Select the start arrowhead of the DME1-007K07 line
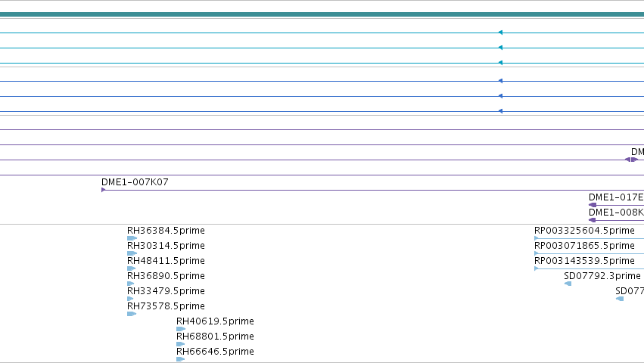644x363 pixels. (x=104, y=190)
